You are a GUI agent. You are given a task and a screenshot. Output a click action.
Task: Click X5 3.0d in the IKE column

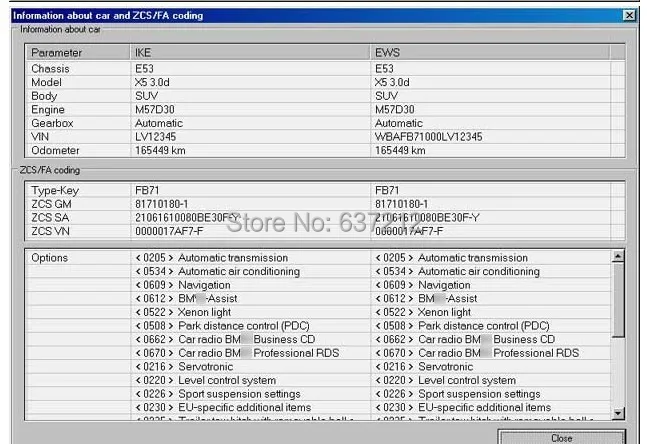click(x=152, y=82)
